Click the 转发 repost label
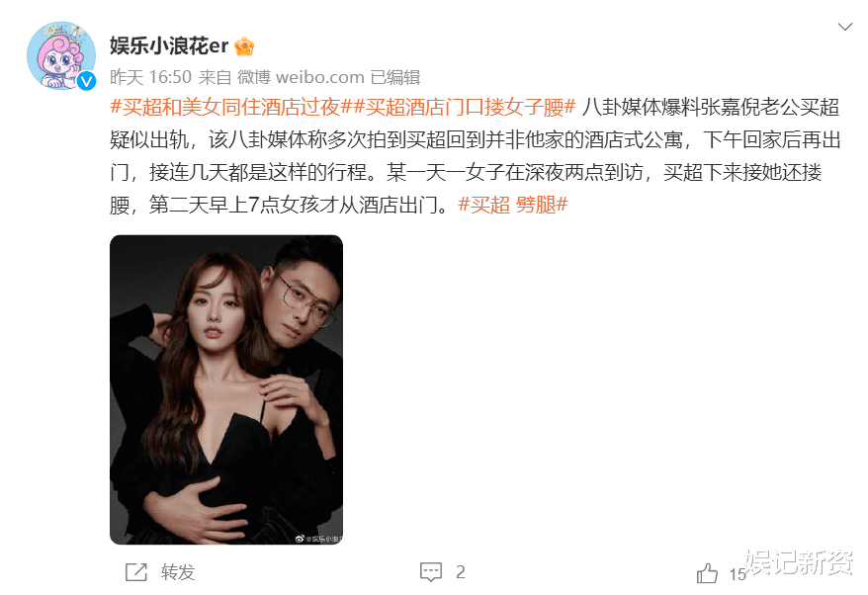This screenshot has width=868, height=595. tap(178, 571)
